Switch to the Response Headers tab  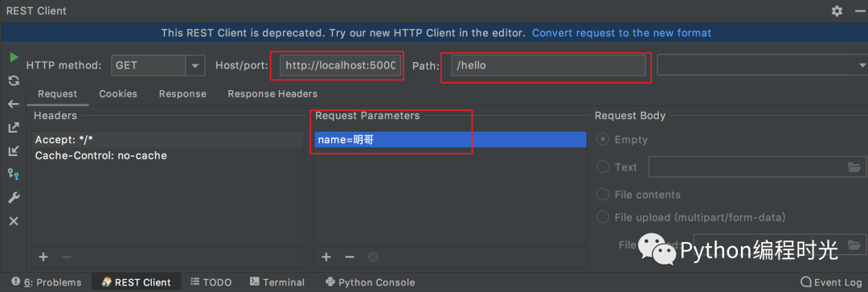pyautogui.click(x=272, y=93)
